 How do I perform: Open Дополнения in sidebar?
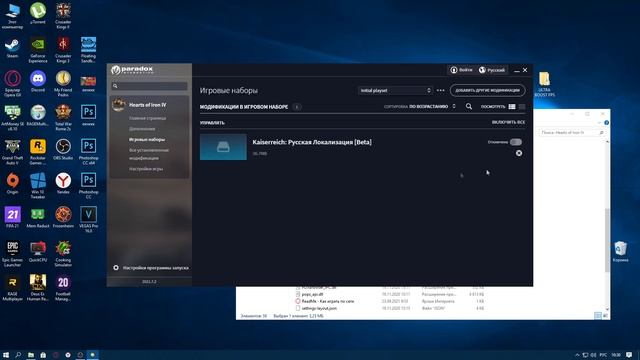pos(142,129)
